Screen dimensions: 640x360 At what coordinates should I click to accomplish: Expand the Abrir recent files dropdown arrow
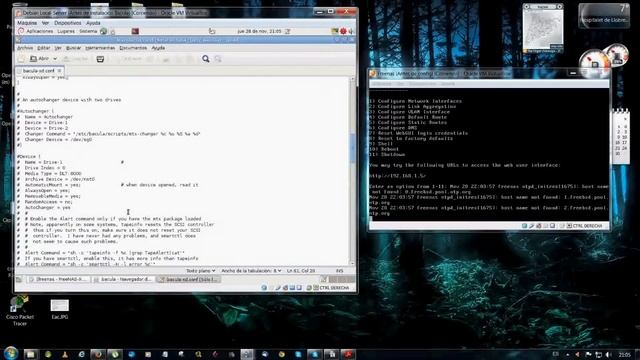pyautogui.click(x=55, y=59)
